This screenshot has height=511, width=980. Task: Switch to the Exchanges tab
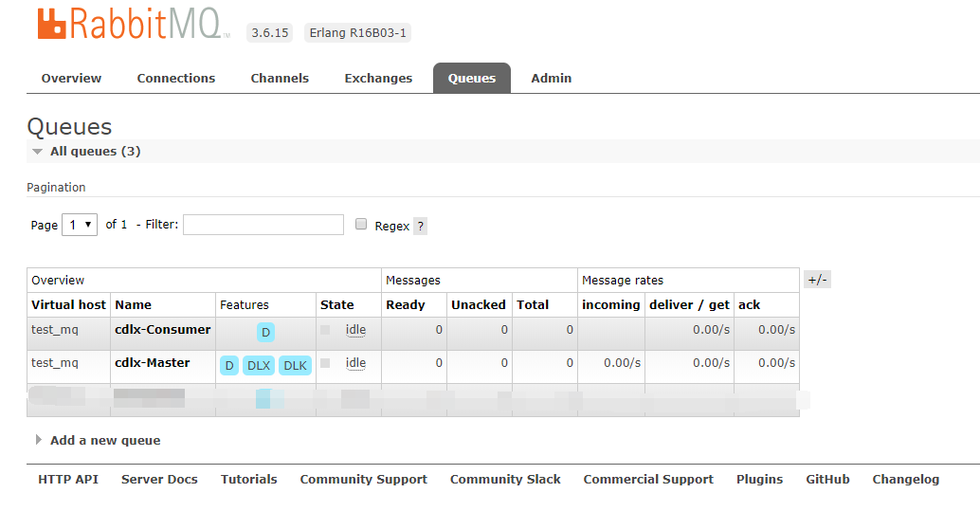point(379,78)
